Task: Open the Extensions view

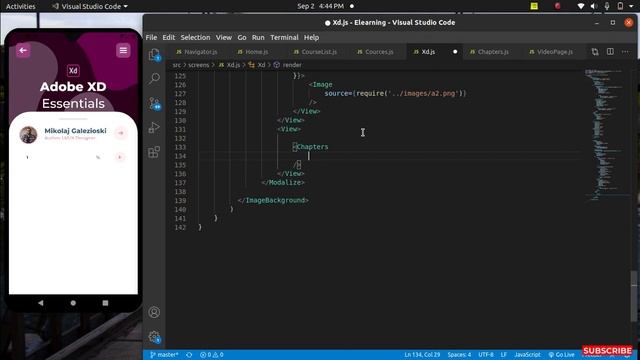Action: click(154, 152)
